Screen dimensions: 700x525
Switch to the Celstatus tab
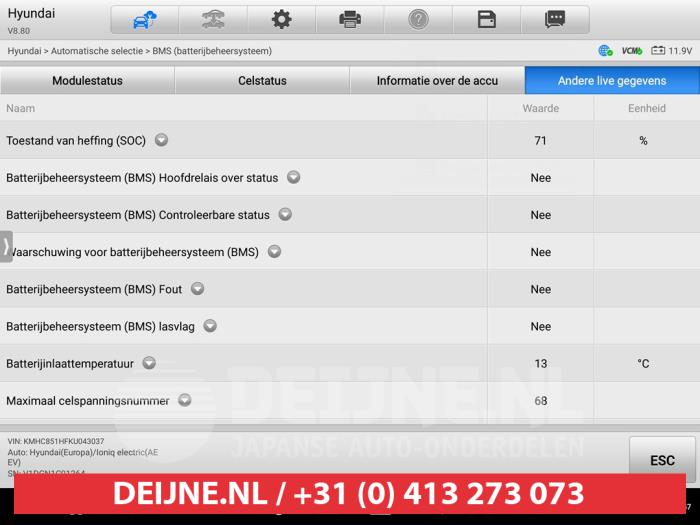[262, 81]
